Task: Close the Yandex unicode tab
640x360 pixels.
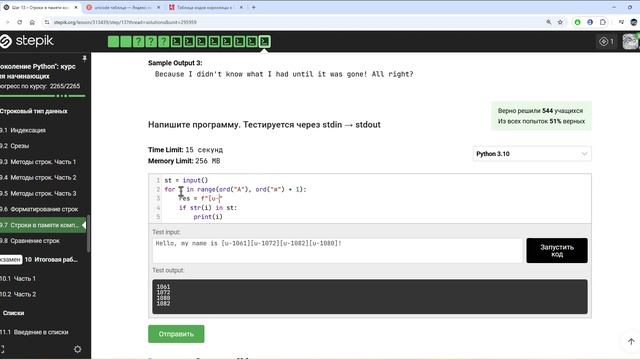Action: [158, 7]
